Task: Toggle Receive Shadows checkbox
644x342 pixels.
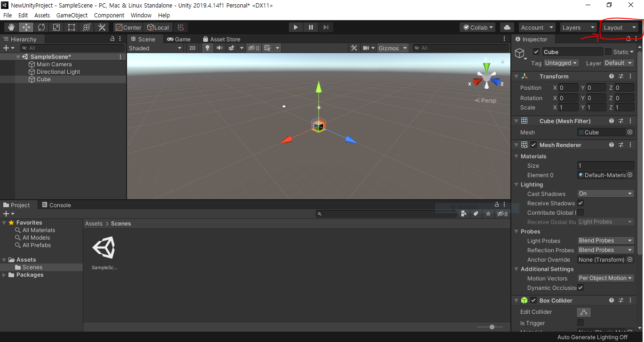Action: (580, 203)
